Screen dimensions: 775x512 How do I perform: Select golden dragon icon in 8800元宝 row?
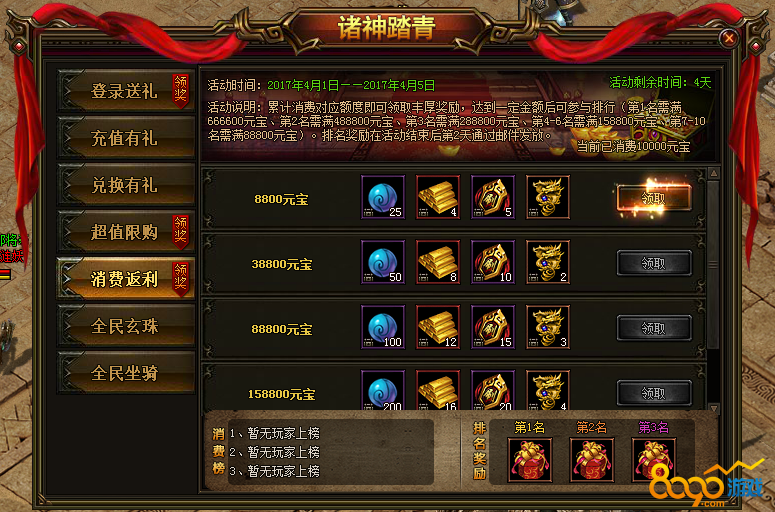click(548, 197)
